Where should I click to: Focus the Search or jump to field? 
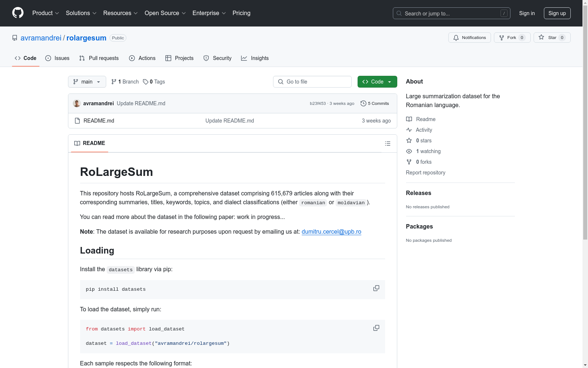[x=452, y=13]
